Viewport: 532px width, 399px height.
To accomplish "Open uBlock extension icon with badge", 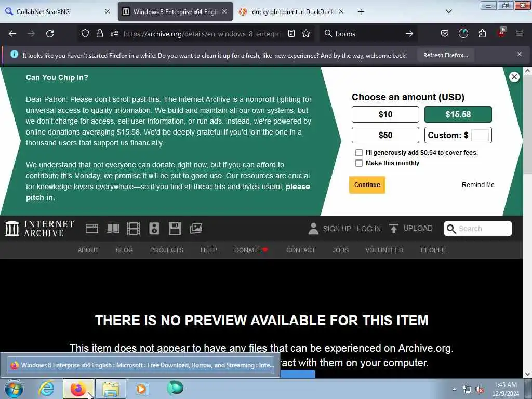I will [x=501, y=33].
